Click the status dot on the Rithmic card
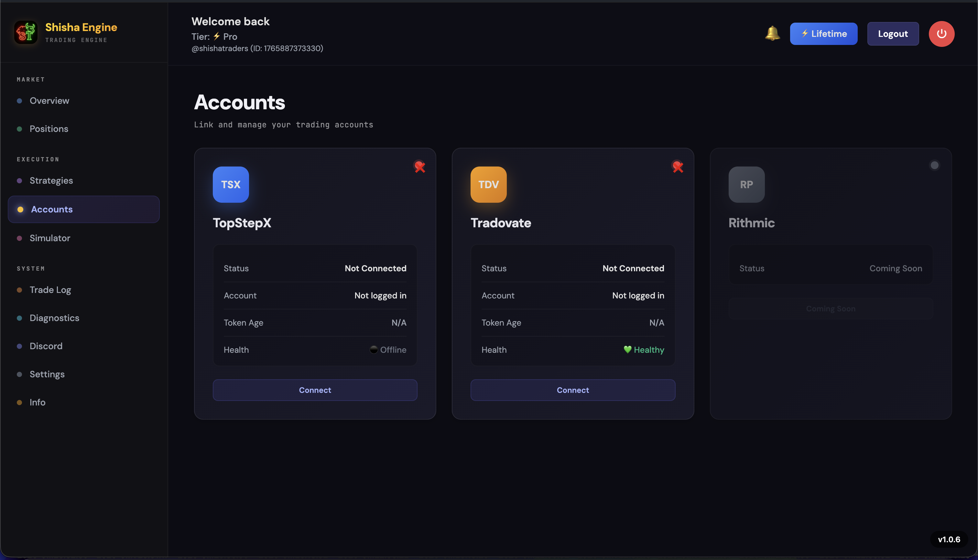 935,165
